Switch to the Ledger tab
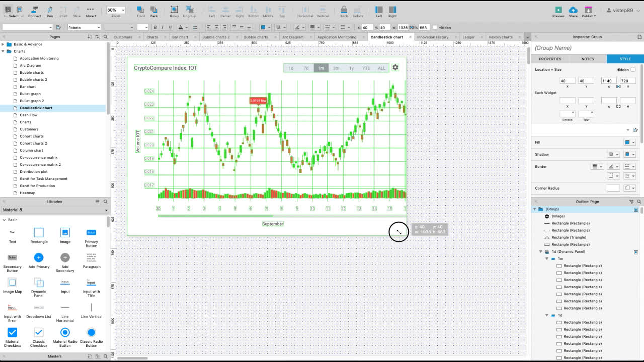Viewport: 644px width, 362px height. pos(468,37)
